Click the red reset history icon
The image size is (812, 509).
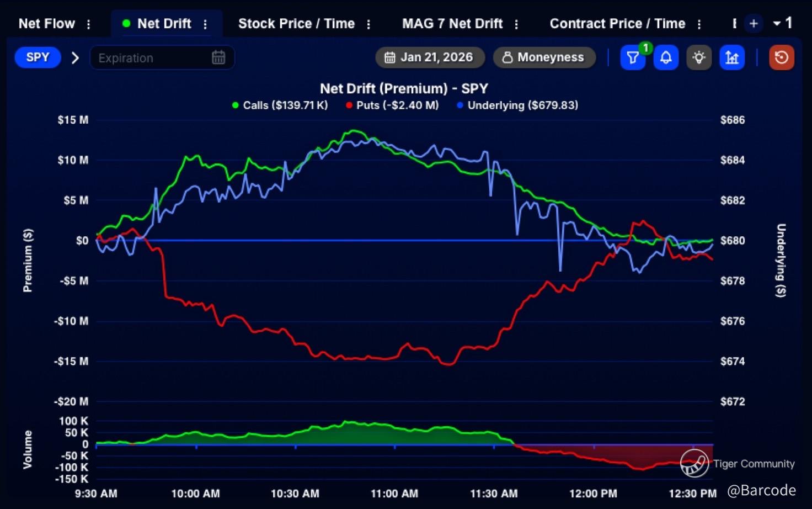[782, 57]
